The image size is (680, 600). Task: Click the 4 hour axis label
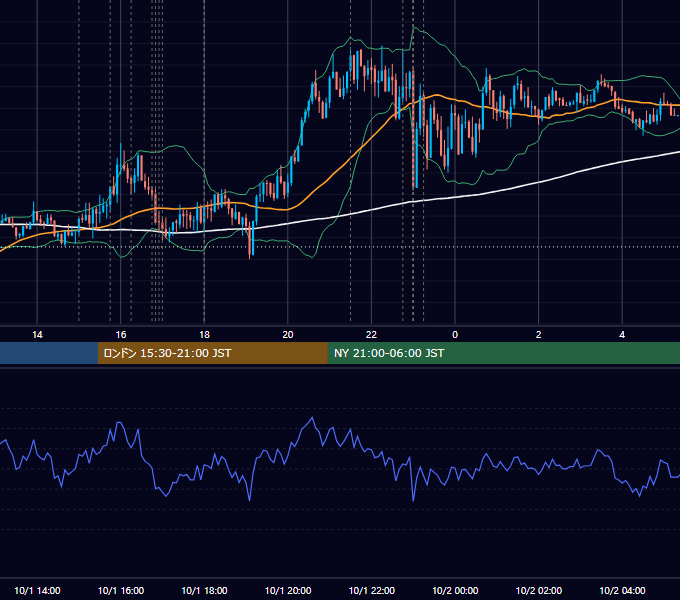(622, 335)
